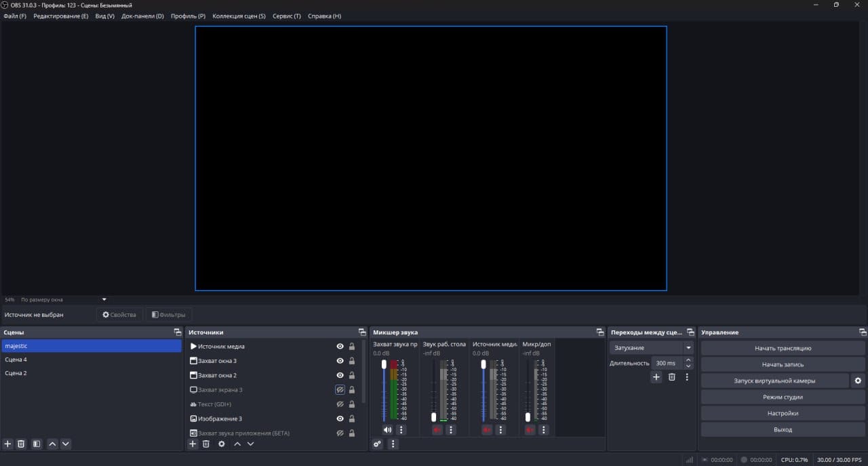The width and height of the screenshot is (868, 466).
Task: Show Текст (GDI+) source
Action: [340, 404]
